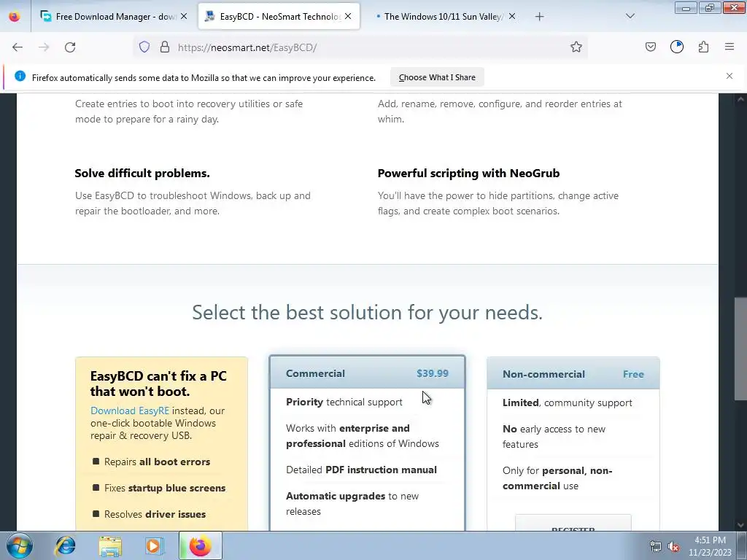
Task: Go back to the previous page
Action: click(x=18, y=47)
